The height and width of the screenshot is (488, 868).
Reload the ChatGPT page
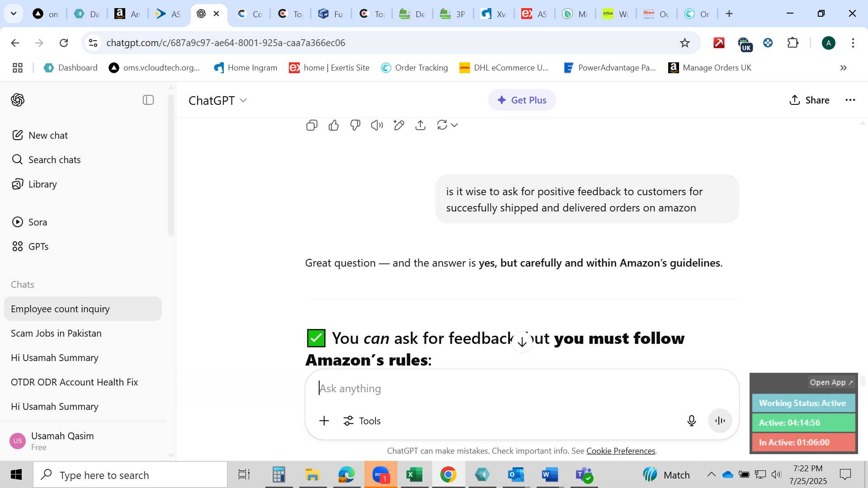click(64, 42)
